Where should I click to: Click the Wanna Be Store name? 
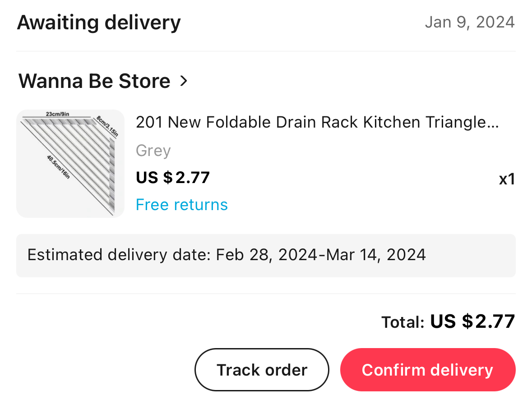click(x=94, y=81)
